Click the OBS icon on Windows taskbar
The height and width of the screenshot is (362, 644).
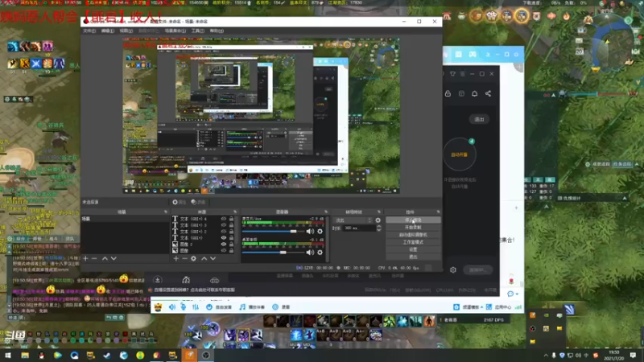tap(206, 356)
